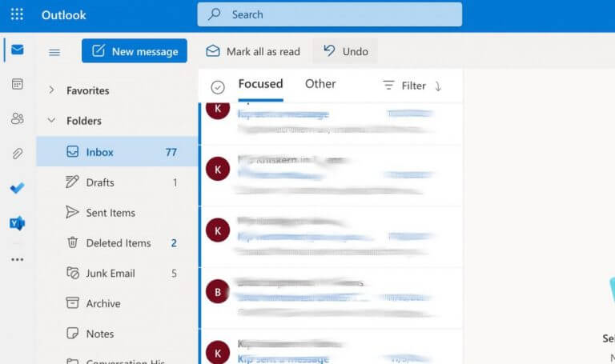The height and width of the screenshot is (364, 615).
Task: Expand the Favorites section
Action: 51,90
